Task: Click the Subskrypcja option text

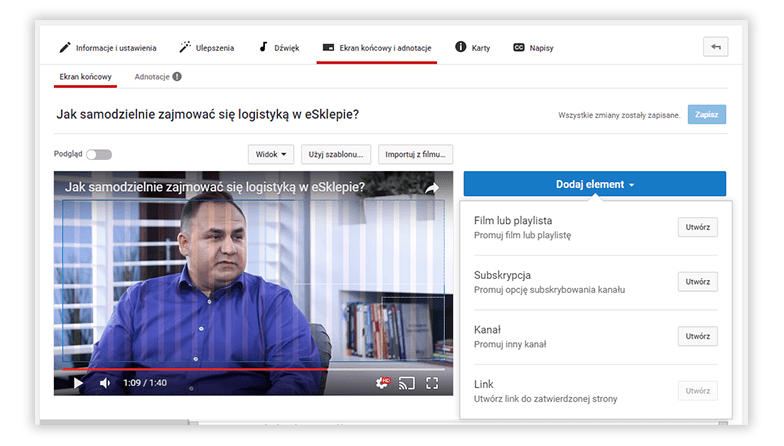Action: [502, 275]
